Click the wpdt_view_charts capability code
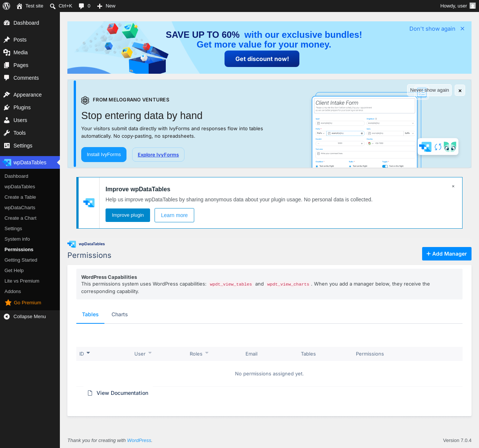The image size is (479, 448). [288, 284]
